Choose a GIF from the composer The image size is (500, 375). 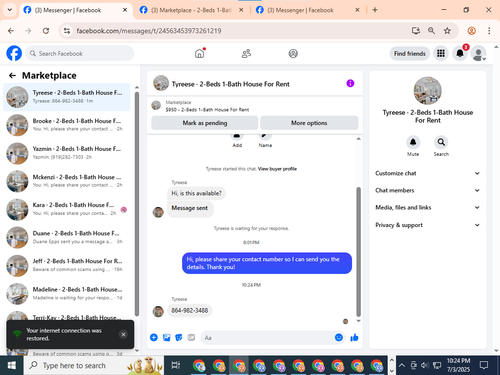click(191, 338)
